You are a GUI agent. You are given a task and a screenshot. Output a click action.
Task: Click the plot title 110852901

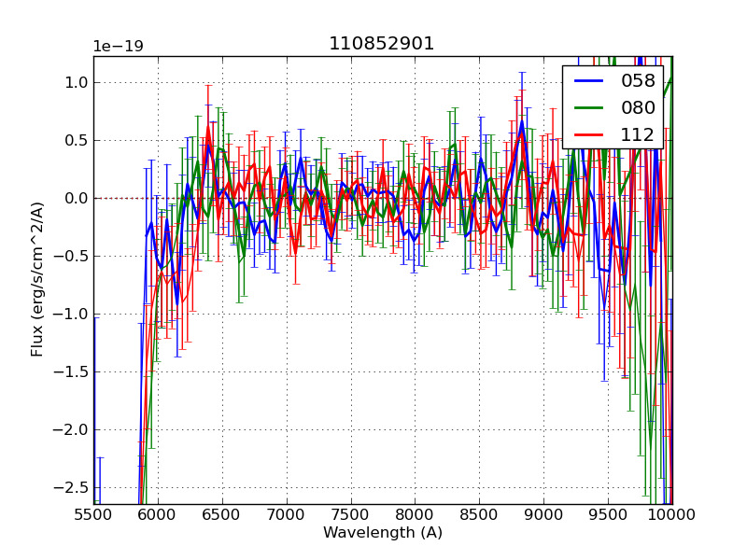coord(381,44)
